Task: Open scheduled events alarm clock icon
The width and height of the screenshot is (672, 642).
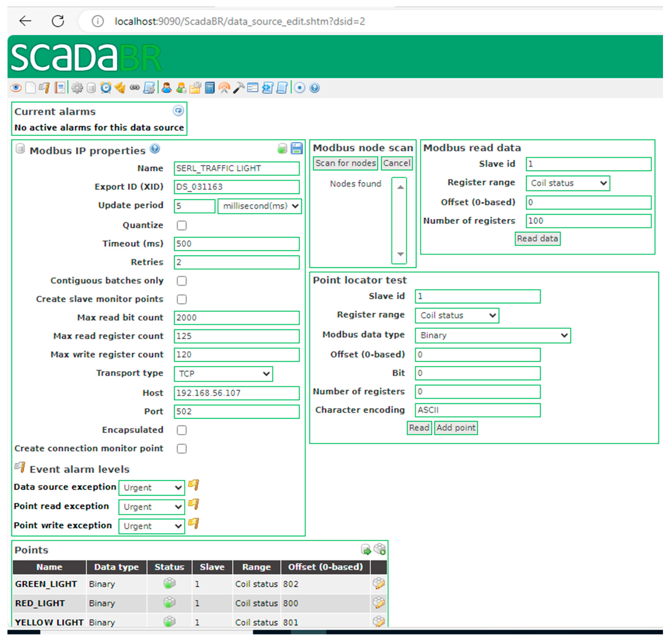Action: [106, 88]
